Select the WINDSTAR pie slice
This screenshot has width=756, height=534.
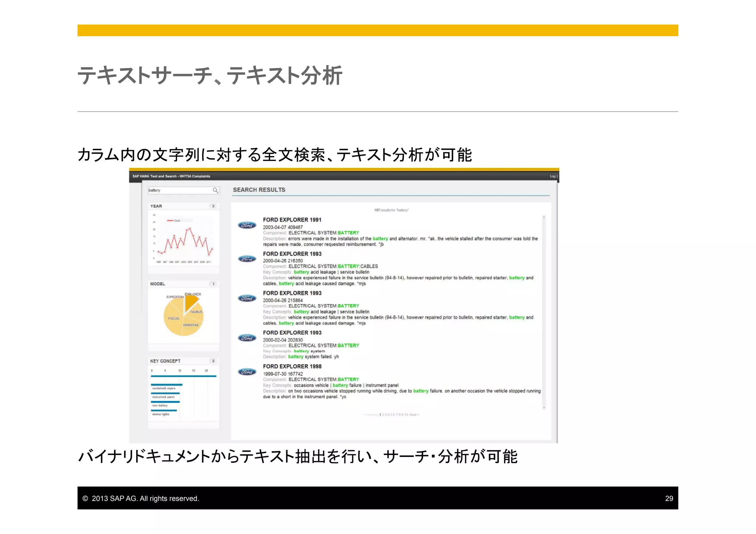click(192, 325)
